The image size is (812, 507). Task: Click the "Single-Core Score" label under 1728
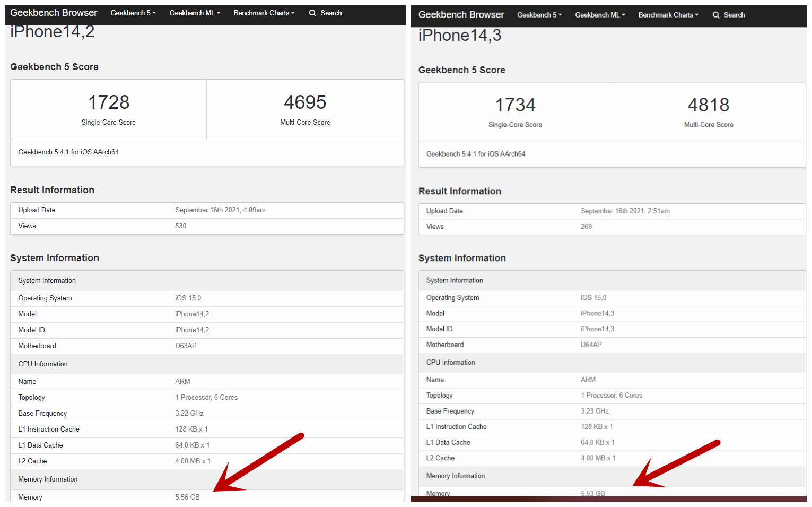click(109, 123)
